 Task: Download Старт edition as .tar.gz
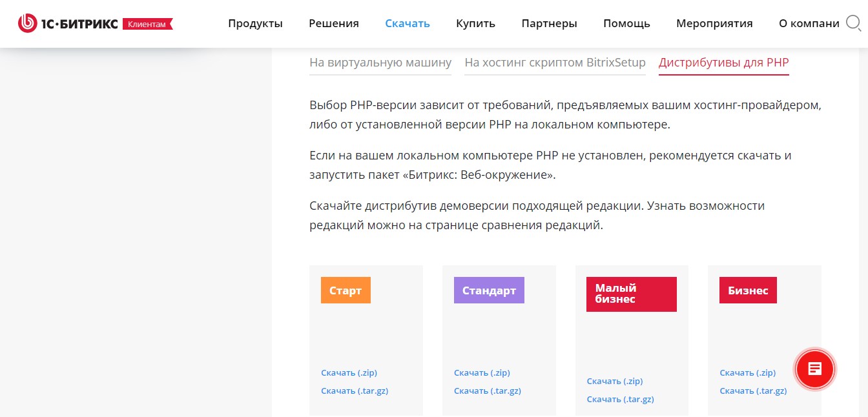pos(355,391)
